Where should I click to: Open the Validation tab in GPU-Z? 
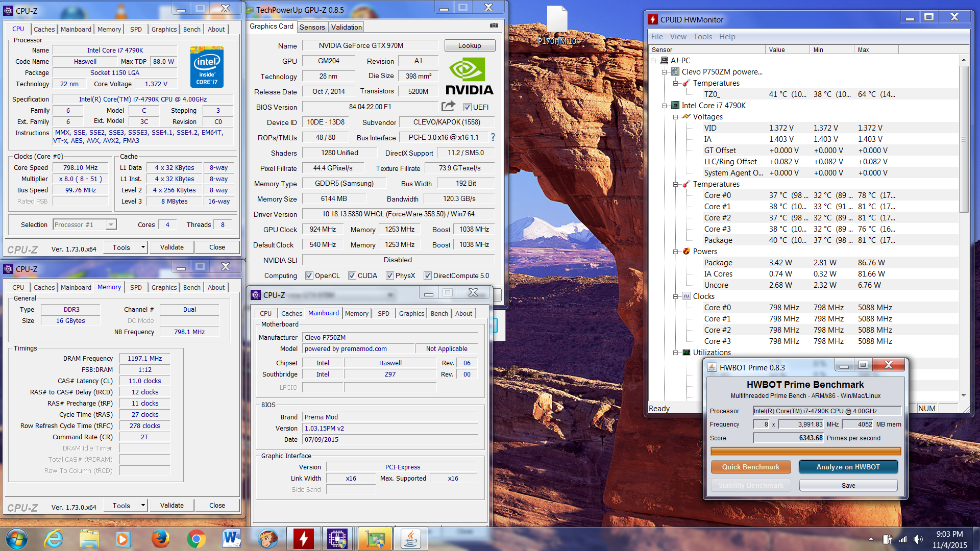tap(347, 27)
